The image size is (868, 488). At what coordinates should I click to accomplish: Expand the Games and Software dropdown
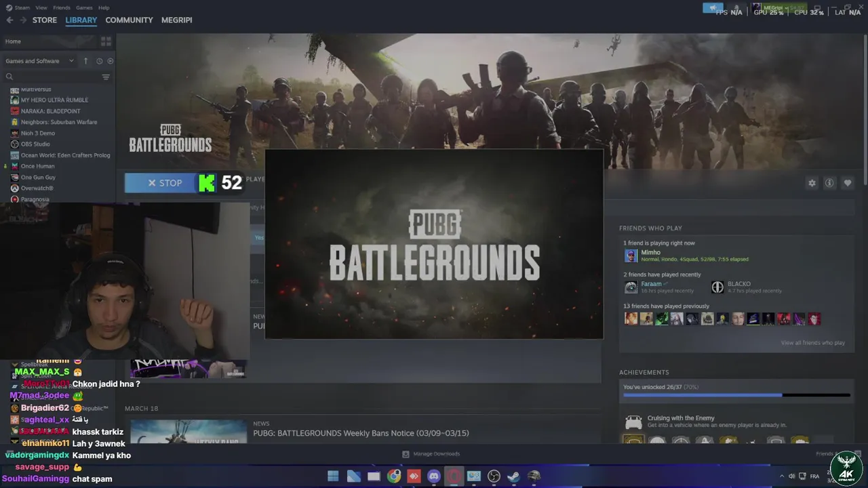pos(39,61)
